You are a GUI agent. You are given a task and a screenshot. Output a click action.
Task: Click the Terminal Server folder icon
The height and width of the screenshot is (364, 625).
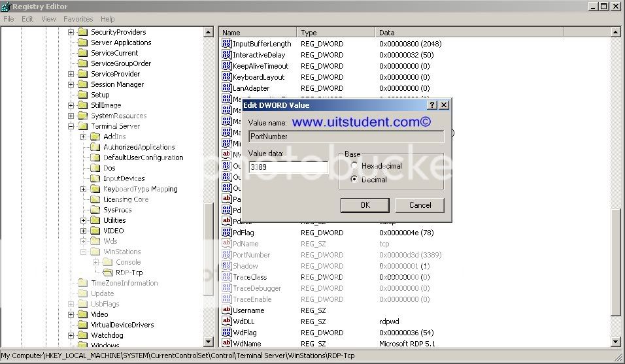tap(82, 126)
